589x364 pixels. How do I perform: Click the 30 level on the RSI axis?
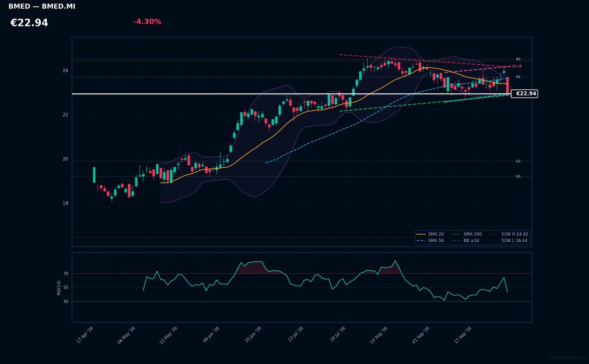[66, 302]
